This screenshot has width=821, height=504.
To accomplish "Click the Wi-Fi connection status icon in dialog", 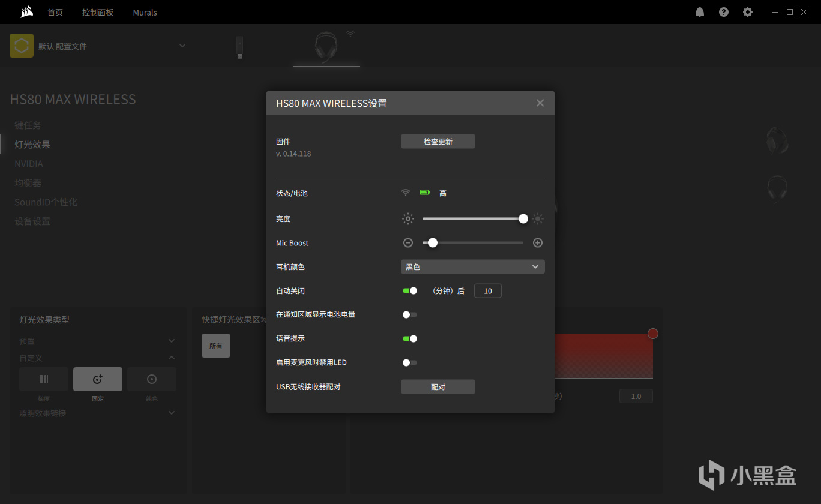I will coord(406,193).
